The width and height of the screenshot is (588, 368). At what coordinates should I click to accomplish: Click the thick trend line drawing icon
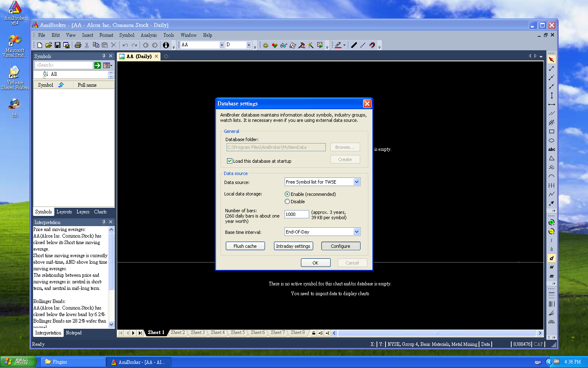click(354, 45)
